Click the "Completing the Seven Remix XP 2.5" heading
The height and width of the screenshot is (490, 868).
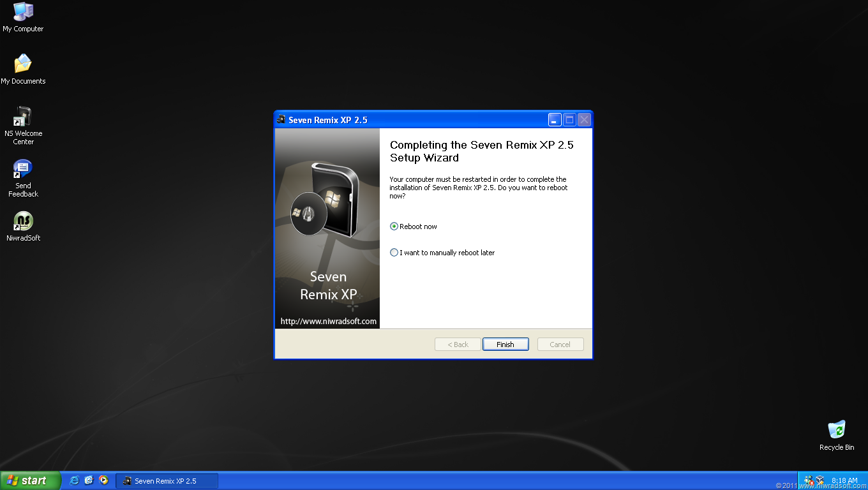click(482, 151)
